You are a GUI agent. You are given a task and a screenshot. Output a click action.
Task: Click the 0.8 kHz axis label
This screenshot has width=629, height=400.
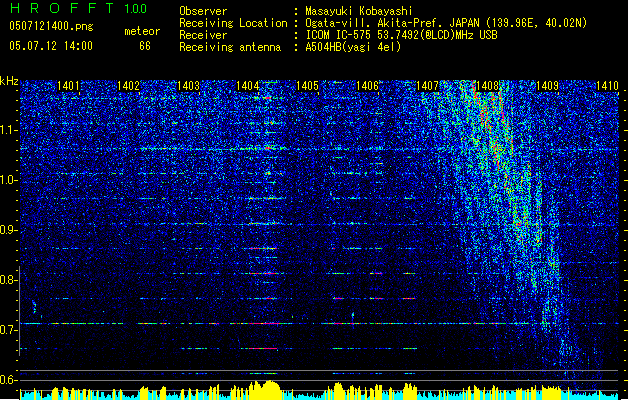click(9, 280)
